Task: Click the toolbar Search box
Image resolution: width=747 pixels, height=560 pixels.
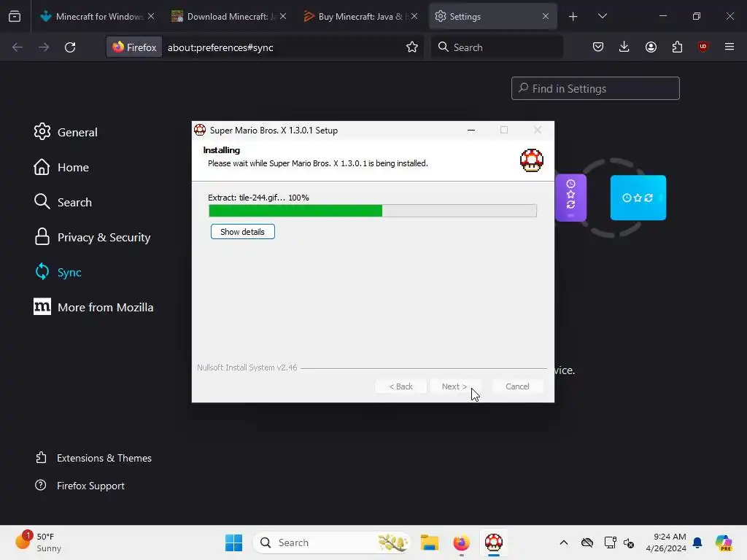Action: click(x=497, y=47)
